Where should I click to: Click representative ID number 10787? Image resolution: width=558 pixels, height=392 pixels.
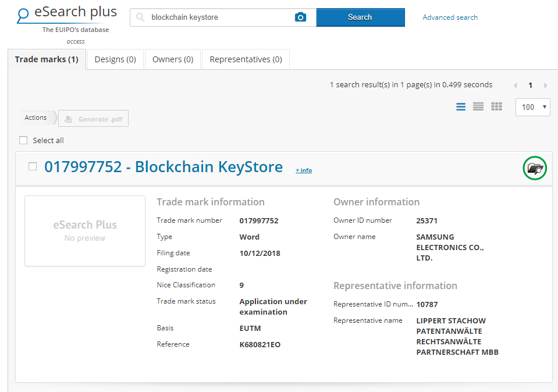coord(427,305)
